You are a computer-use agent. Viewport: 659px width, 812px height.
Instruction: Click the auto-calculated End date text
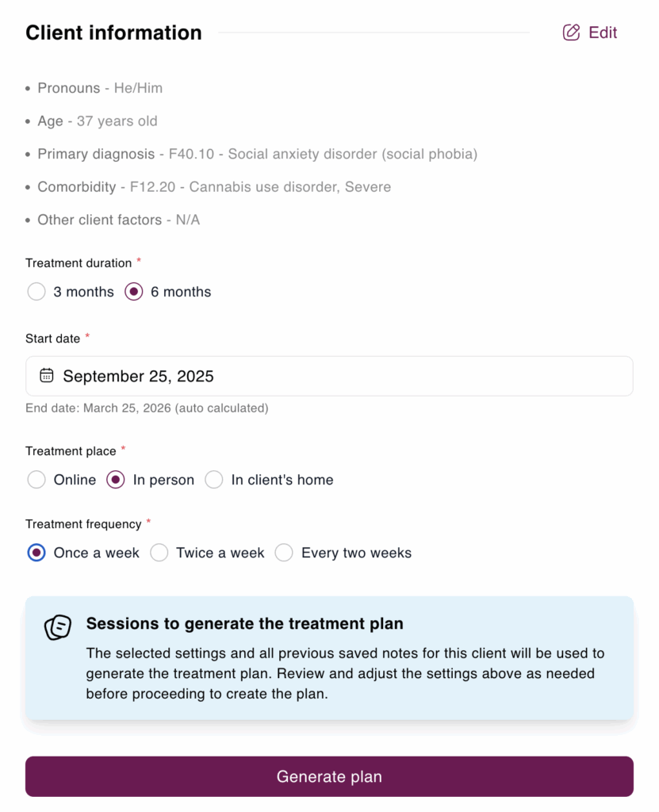[147, 408]
